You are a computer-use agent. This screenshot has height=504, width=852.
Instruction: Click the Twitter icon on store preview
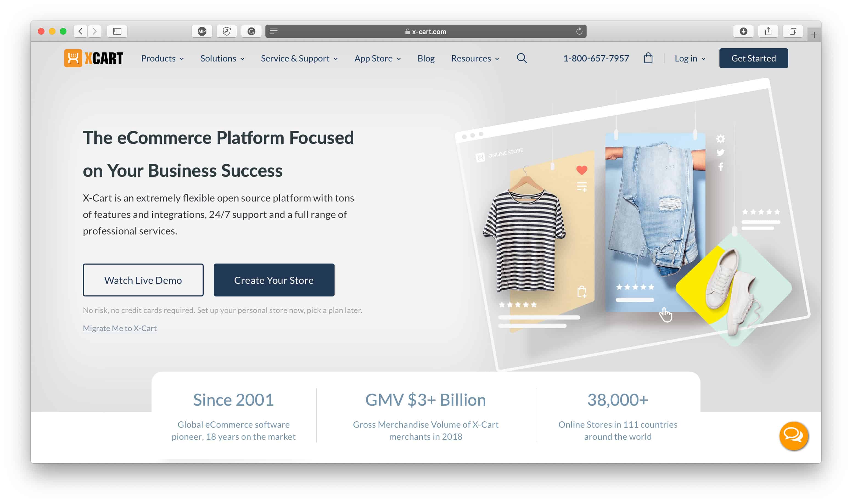(x=721, y=154)
